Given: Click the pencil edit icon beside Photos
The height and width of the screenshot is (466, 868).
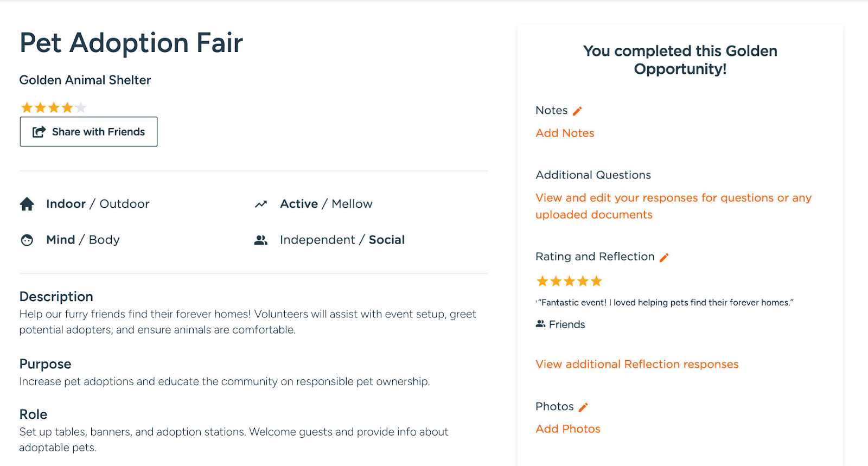Looking at the screenshot, I should pos(583,407).
